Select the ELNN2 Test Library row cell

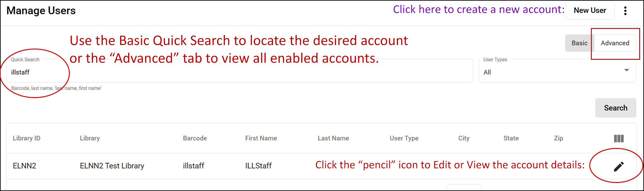pyautogui.click(x=112, y=166)
